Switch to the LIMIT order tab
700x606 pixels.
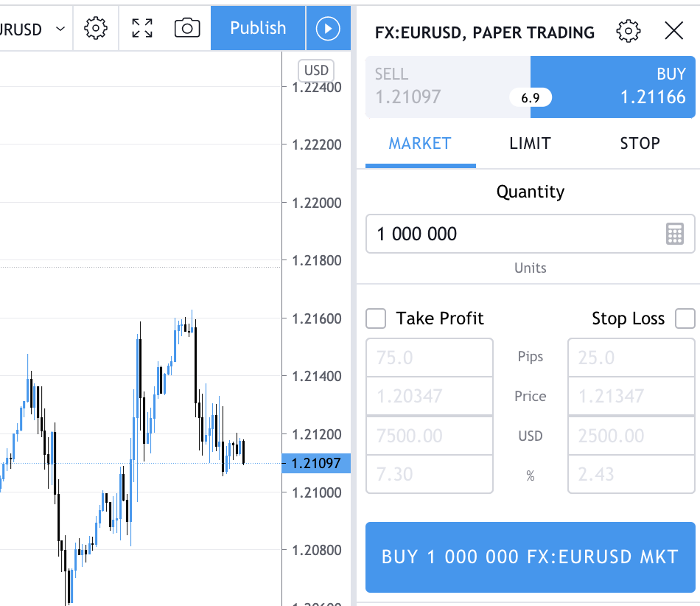point(530,144)
